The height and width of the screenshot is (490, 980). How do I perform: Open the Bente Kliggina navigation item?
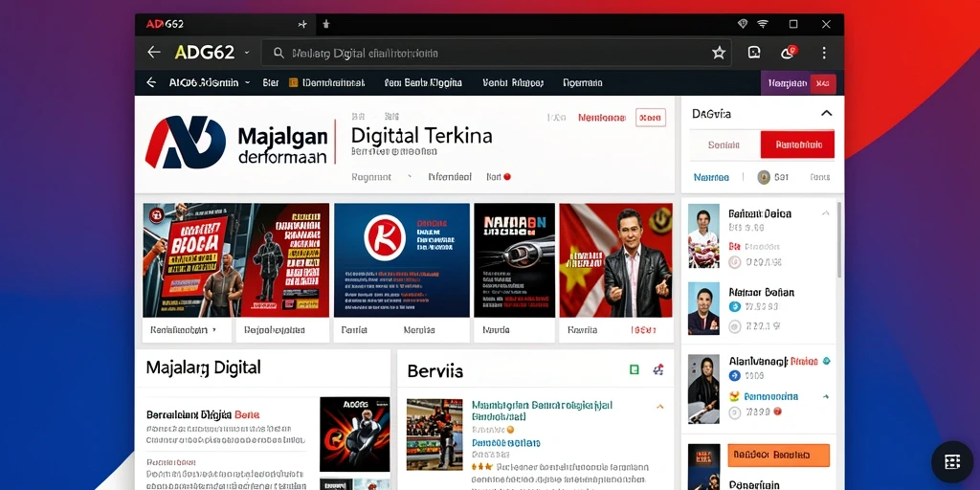tap(423, 82)
